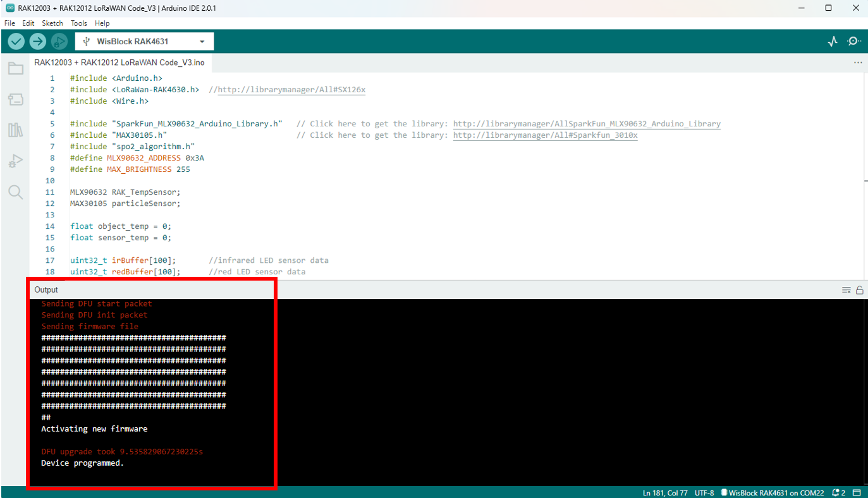Click 'Sending firmware file' output line
Image resolution: width=868 pixels, height=498 pixels.
click(90, 326)
